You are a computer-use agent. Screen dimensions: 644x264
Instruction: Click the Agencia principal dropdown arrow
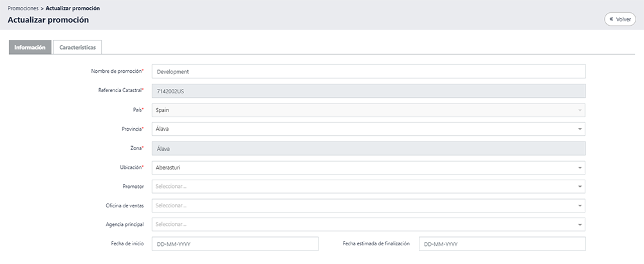(580, 225)
